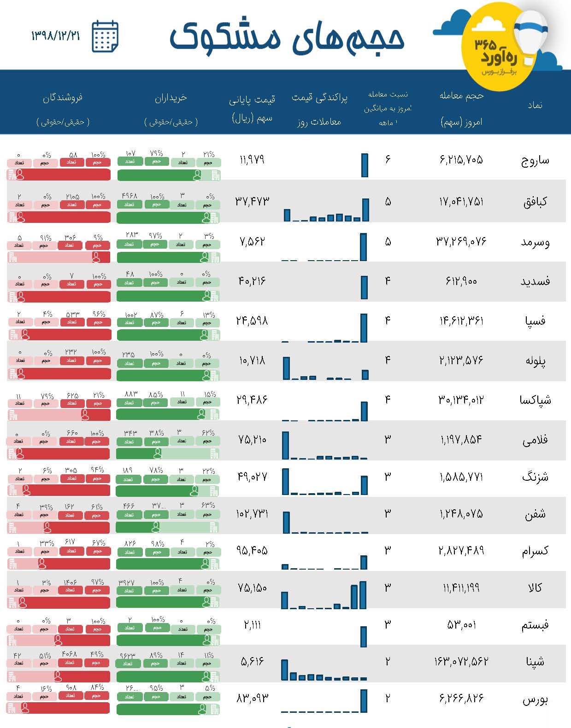Select the حجم معامله column header
This screenshot has width=571, height=728.
[461, 109]
